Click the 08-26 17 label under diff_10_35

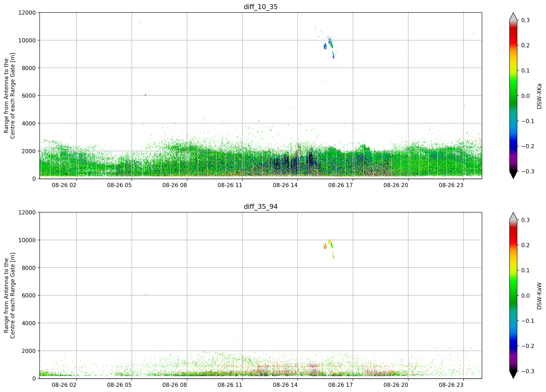(x=340, y=185)
